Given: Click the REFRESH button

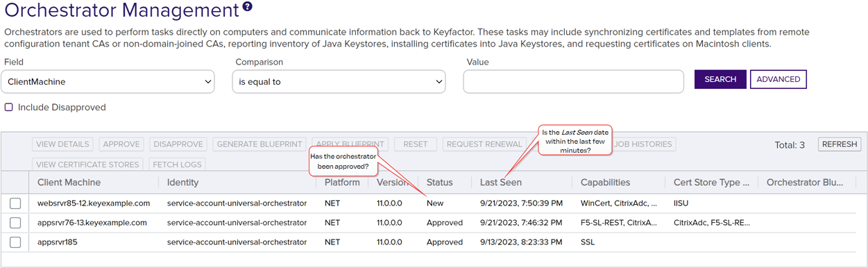Looking at the screenshot, I should click(x=840, y=144).
